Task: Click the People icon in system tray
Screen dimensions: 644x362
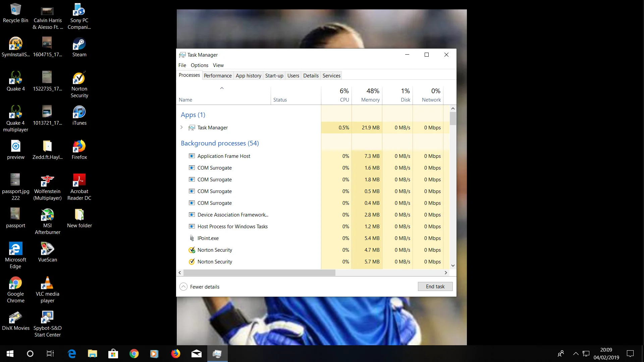Action: pyautogui.click(x=560, y=354)
